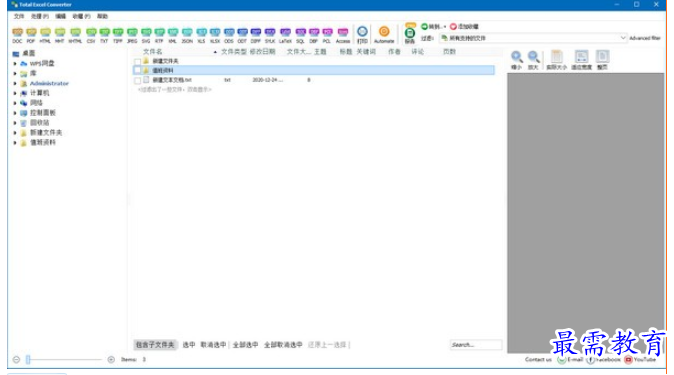Convert to JPEG format
Viewport: 674px width, 375px height.
(132, 35)
